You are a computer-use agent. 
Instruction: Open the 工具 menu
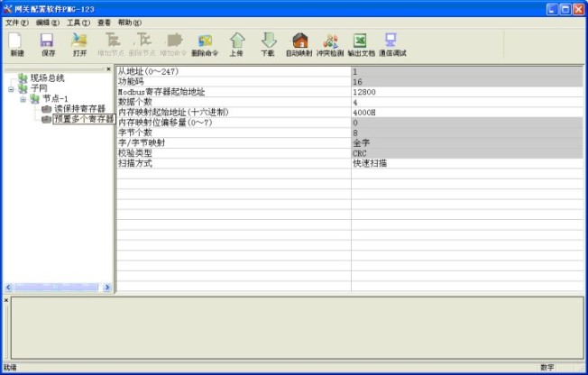pos(78,22)
